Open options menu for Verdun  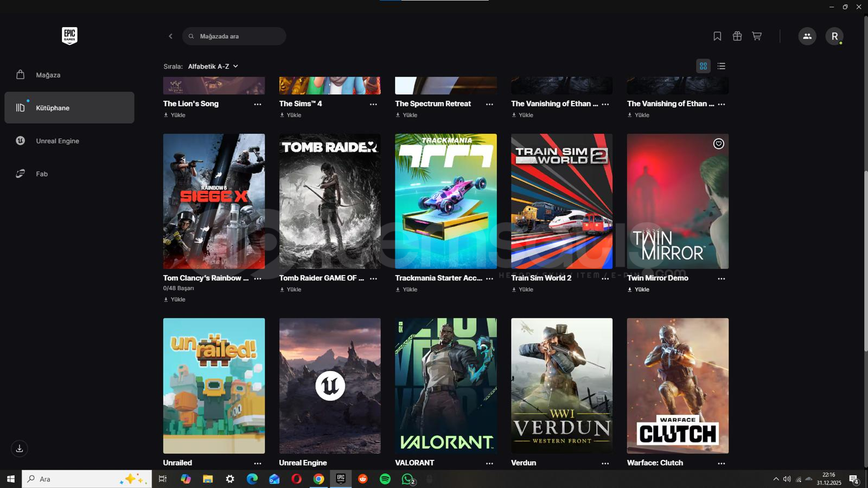(x=605, y=464)
